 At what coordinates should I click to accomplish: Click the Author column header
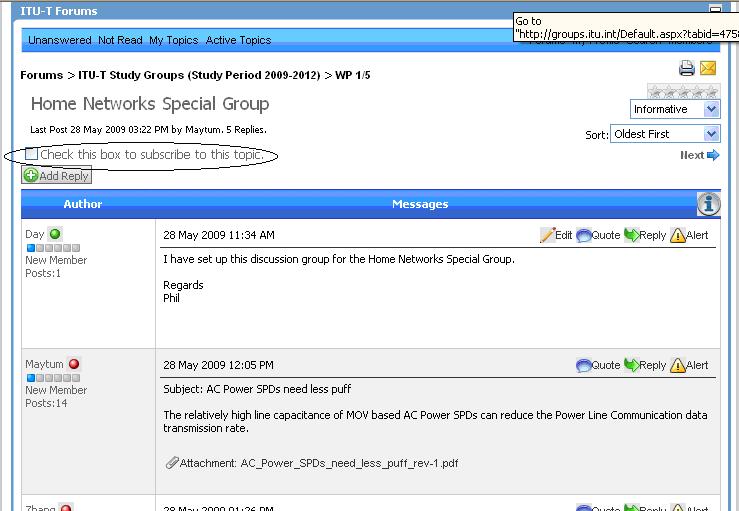[82, 204]
